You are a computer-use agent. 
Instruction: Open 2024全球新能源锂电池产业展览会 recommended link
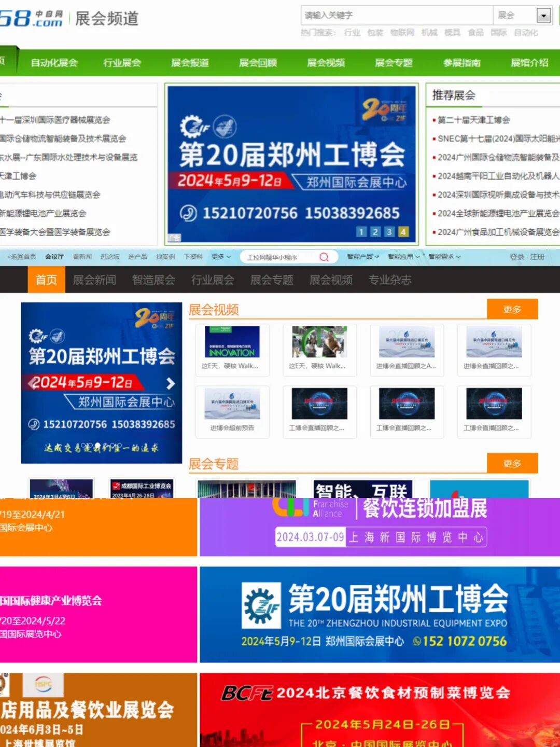499,213
